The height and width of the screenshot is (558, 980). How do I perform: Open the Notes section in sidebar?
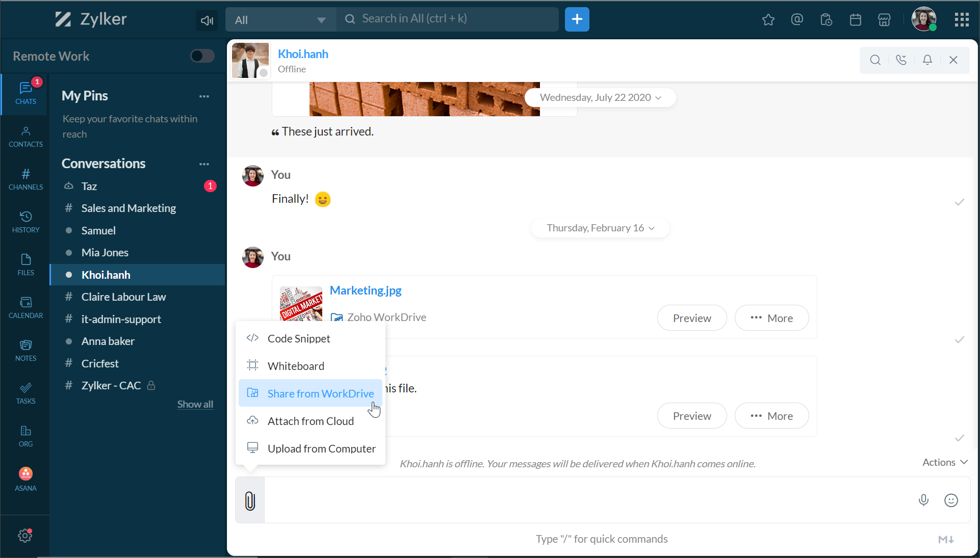(25, 350)
